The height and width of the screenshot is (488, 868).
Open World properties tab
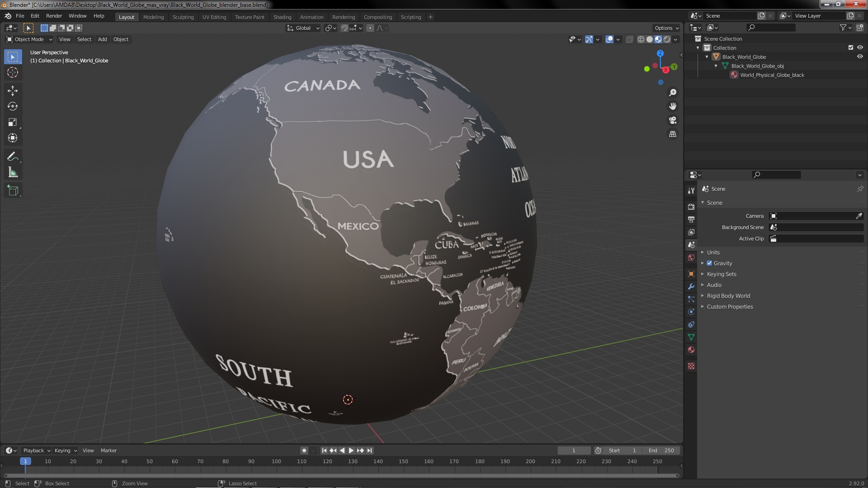[x=691, y=258]
